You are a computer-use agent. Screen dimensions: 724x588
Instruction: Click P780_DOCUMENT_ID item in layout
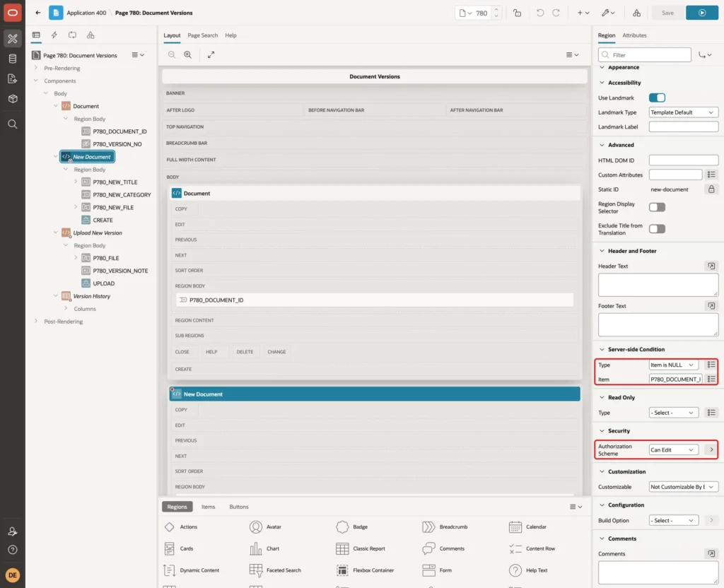click(x=375, y=300)
